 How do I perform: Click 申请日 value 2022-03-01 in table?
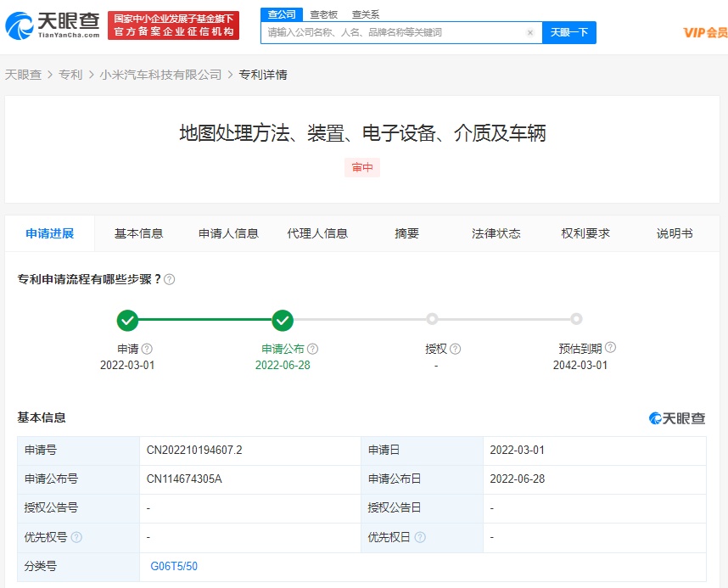coord(518,450)
